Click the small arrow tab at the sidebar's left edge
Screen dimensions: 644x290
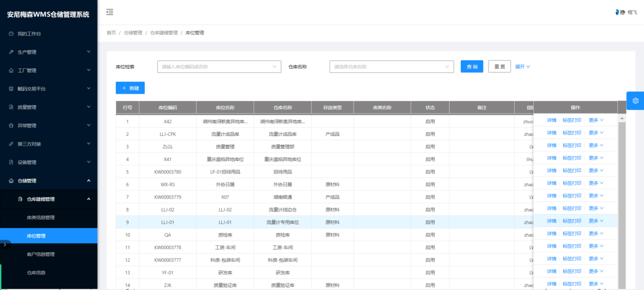point(4,244)
